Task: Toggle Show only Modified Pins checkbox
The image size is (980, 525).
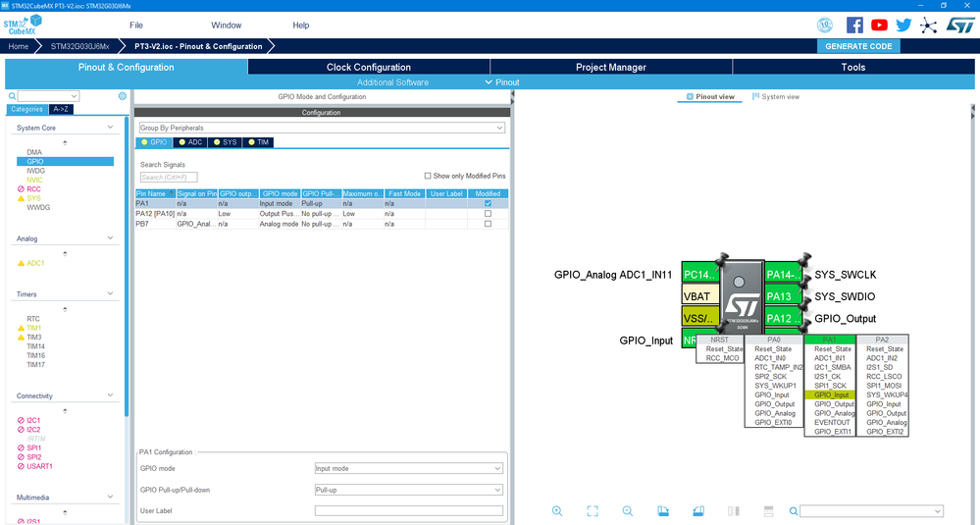Action: 428,176
